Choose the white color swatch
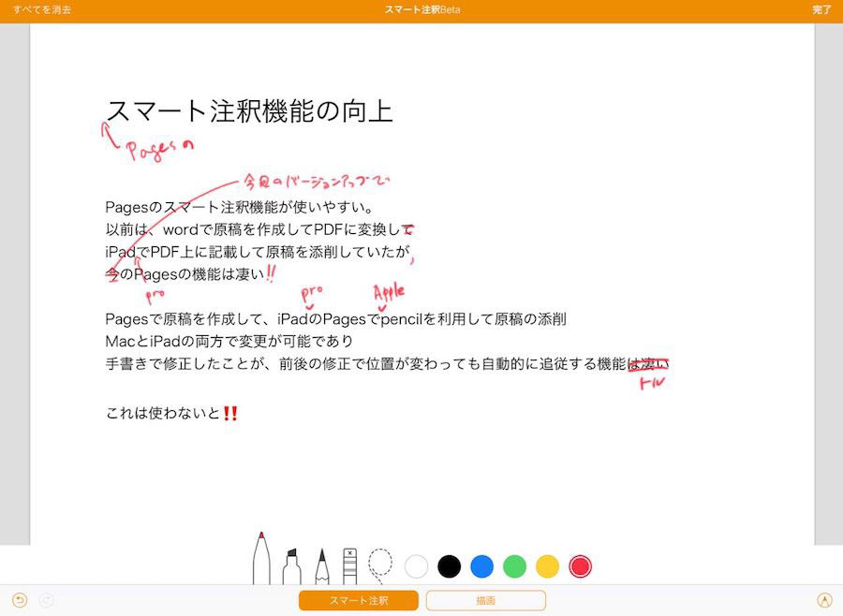The height and width of the screenshot is (616, 843). (416, 566)
